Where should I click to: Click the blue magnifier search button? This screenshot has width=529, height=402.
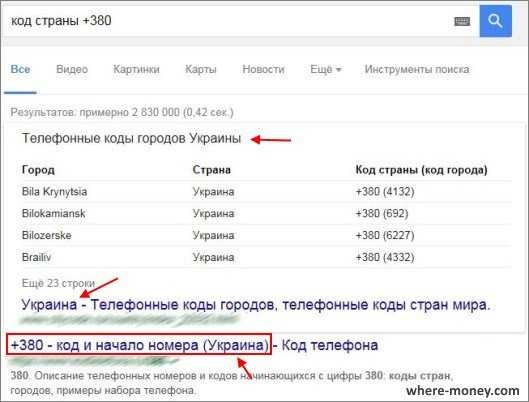click(495, 21)
